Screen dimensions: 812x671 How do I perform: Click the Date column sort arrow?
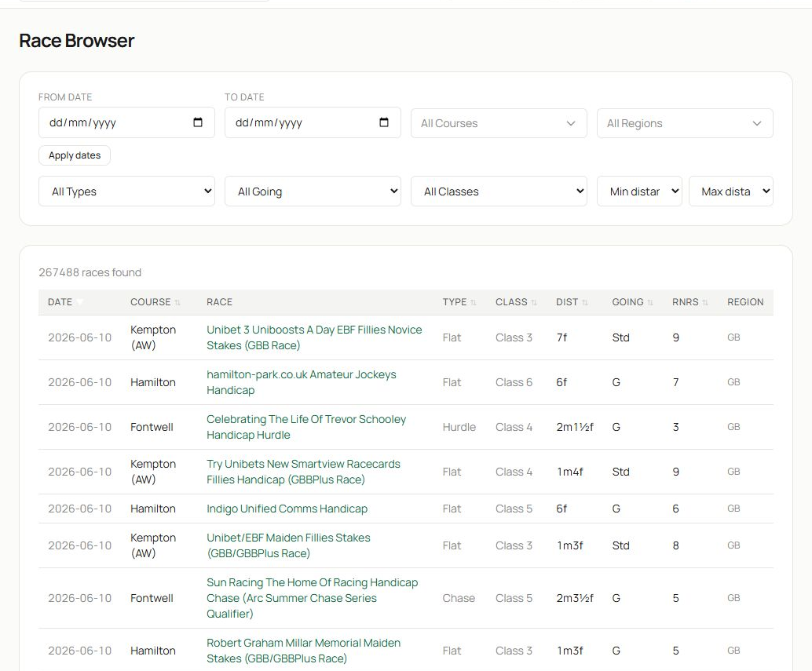(x=79, y=303)
